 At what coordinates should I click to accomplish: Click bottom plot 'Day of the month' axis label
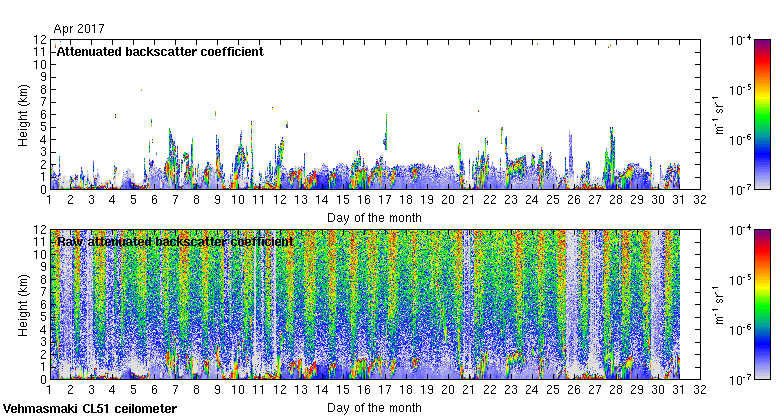pyautogui.click(x=374, y=408)
